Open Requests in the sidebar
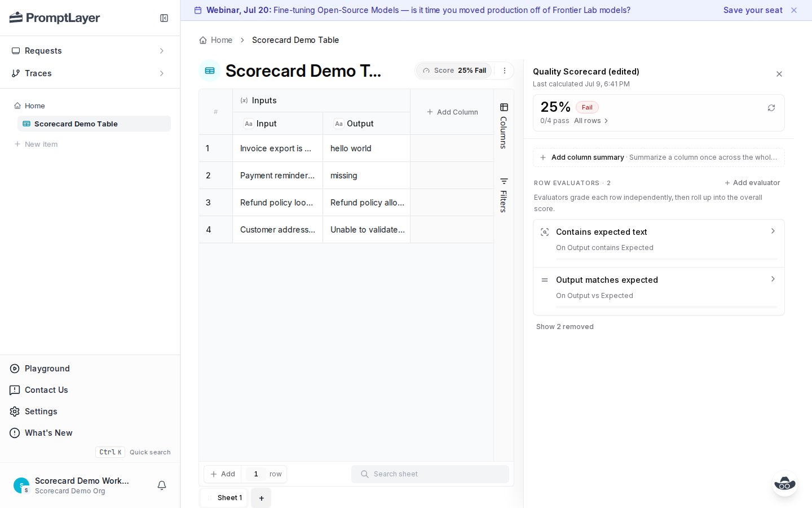The height and width of the screenshot is (508, 812). point(90,51)
